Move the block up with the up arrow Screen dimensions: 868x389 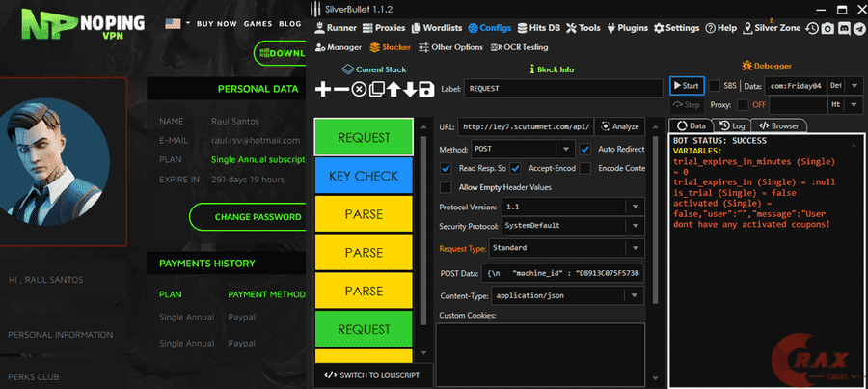tap(393, 90)
